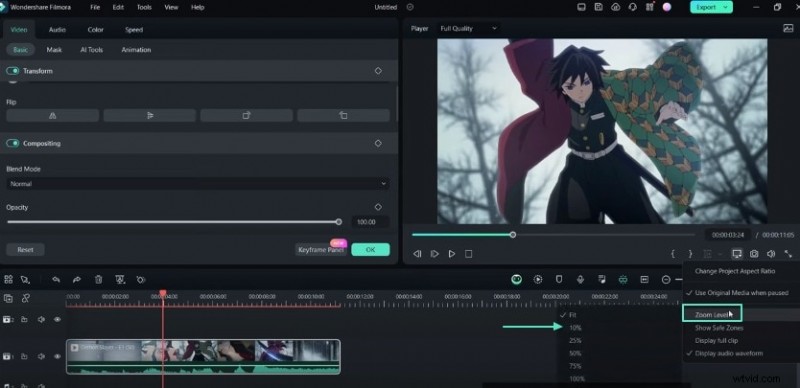This screenshot has width=800, height=388.
Task: Take a snapshot with camera icon
Action: (x=754, y=254)
